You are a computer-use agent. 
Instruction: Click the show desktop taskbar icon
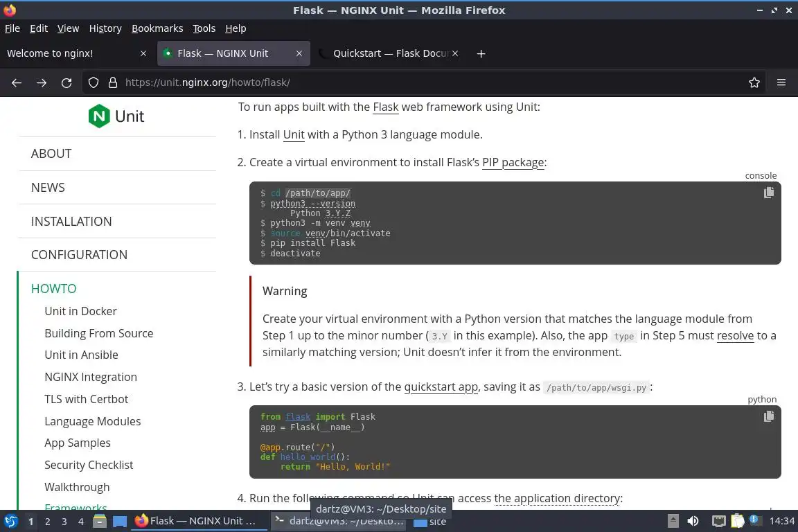tap(120, 522)
